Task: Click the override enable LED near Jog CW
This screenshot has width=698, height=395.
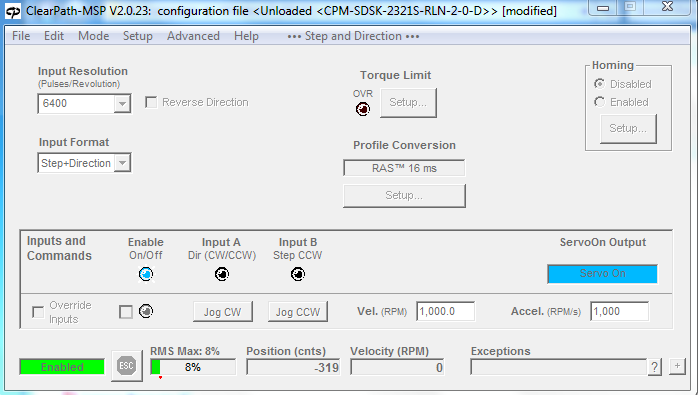Action: point(146,311)
